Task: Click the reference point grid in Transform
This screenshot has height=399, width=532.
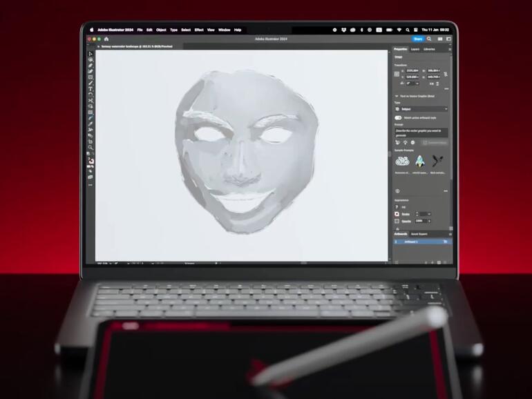Action: click(x=397, y=75)
